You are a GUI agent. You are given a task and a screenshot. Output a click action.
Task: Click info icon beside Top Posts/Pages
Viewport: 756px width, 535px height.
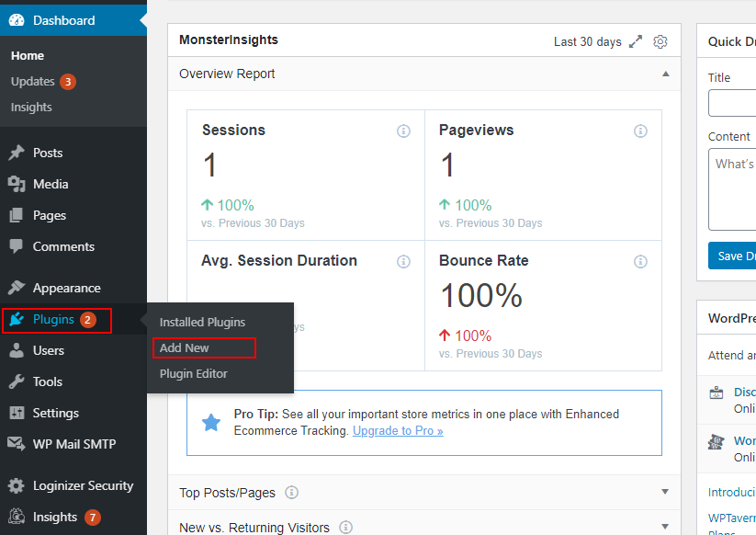point(292,493)
